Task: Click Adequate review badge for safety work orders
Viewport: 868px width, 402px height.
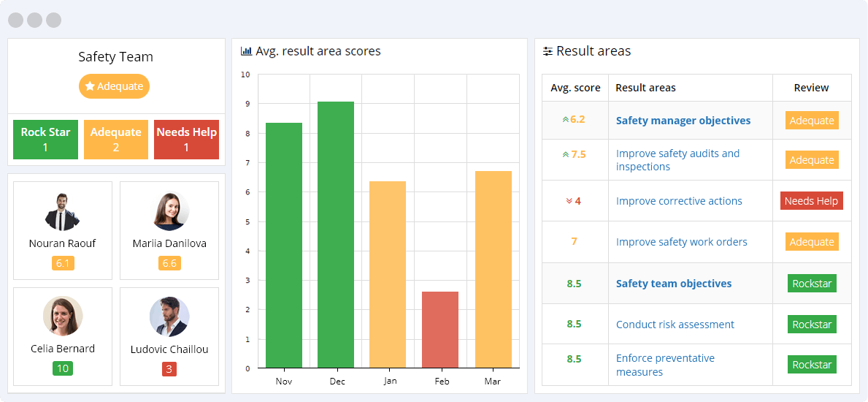Action: click(x=812, y=242)
